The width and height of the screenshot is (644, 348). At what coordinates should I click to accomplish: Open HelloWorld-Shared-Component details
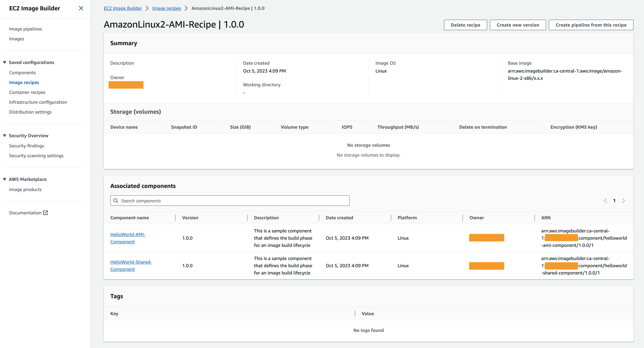[x=131, y=265]
